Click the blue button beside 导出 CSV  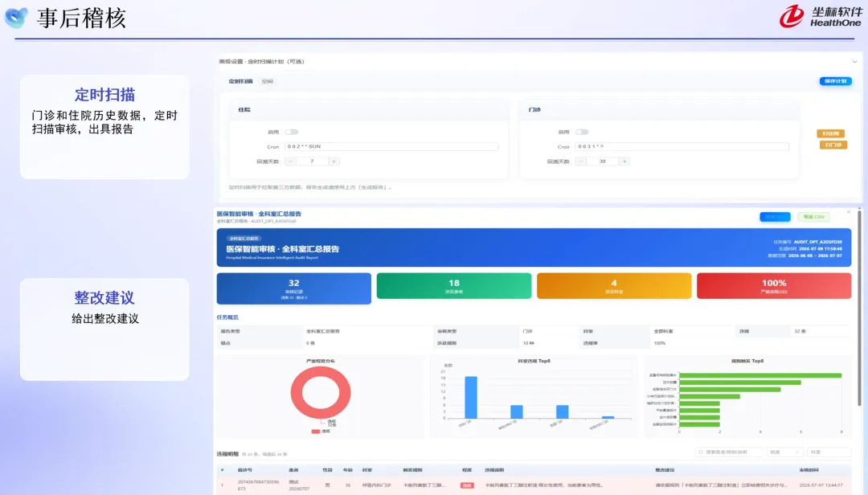coord(775,217)
